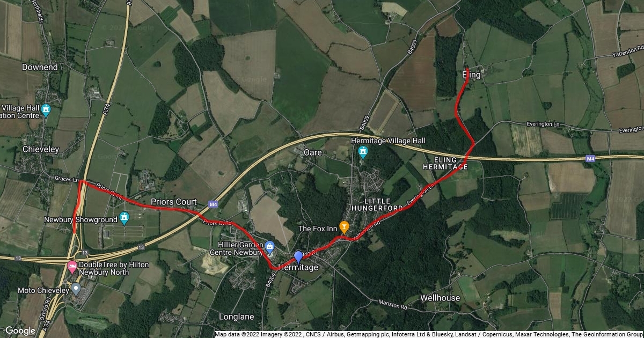Click the M4 shield on the eastern motorway
This screenshot has height=338, width=644.
(x=591, y=158)
